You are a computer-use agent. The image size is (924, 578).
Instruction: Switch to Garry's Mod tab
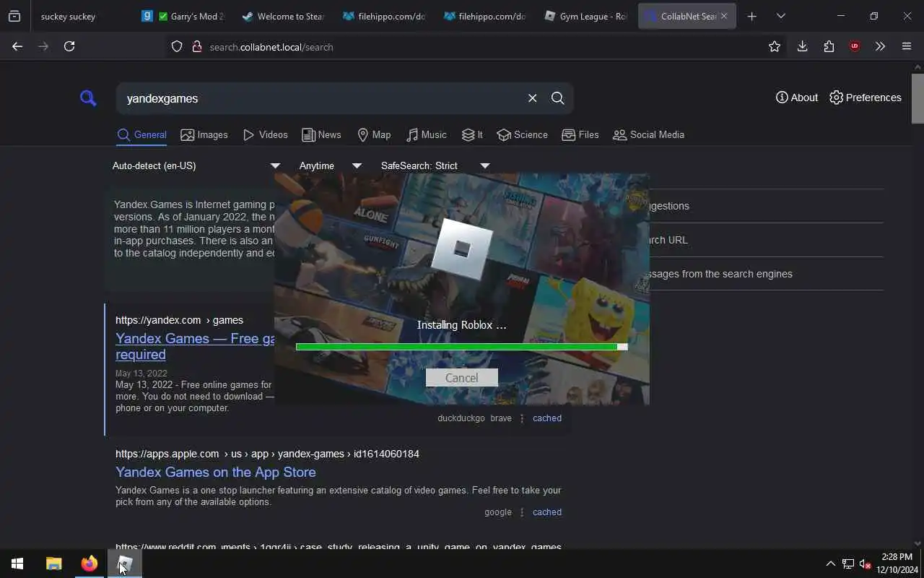(x=183, y=16)
